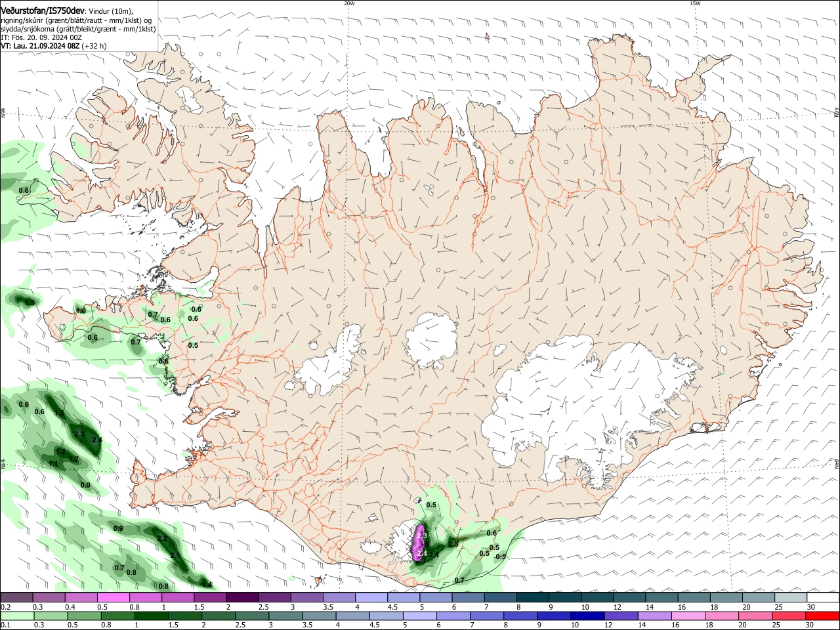Click the pale green 0.1–0.3 rain swatch

[17, 616]
